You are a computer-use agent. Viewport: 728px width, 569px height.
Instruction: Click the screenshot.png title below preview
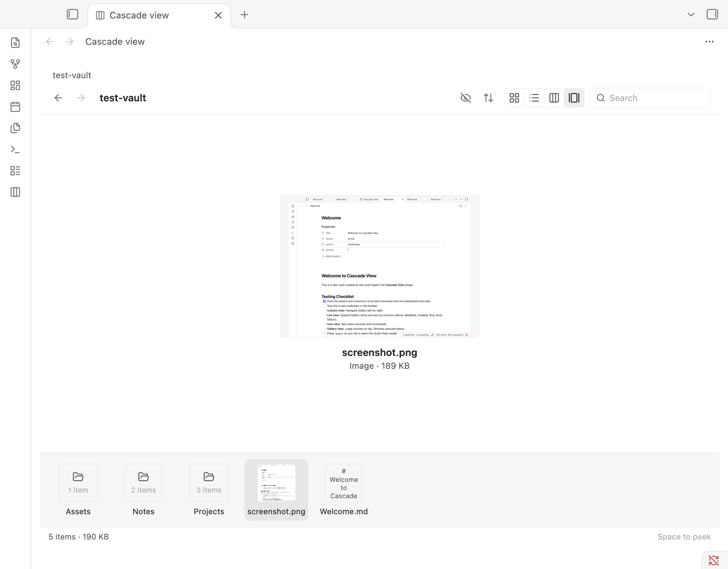click(380, 352)
